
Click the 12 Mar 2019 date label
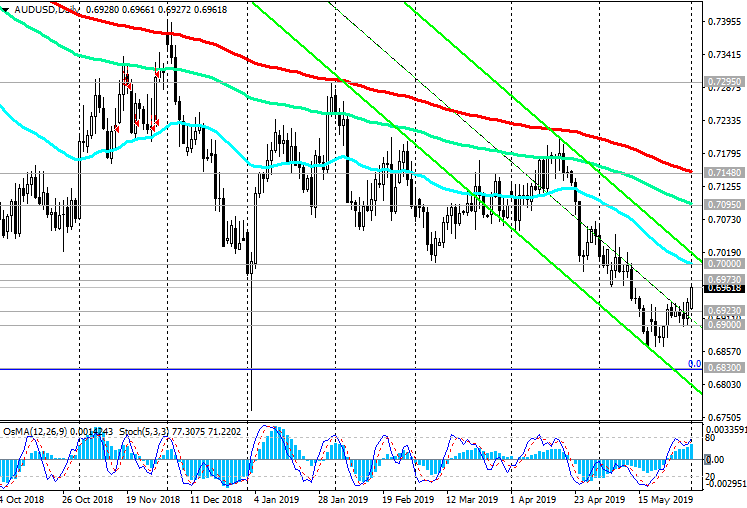472,500
